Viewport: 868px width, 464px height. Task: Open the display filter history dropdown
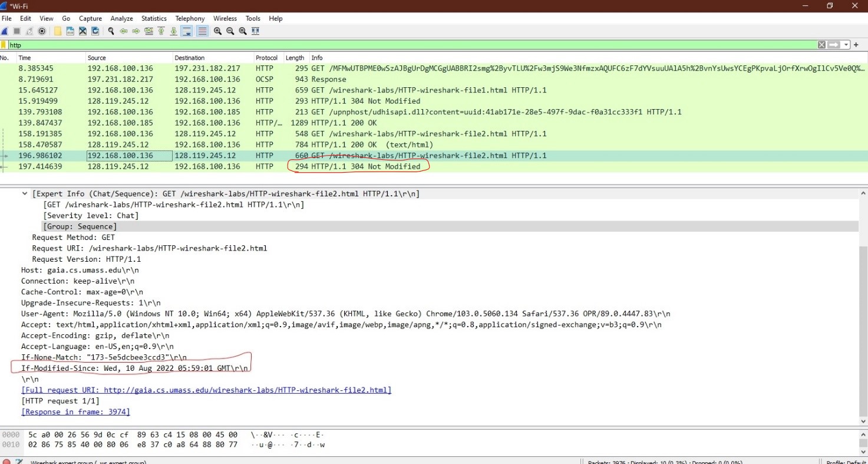[847, 45]
